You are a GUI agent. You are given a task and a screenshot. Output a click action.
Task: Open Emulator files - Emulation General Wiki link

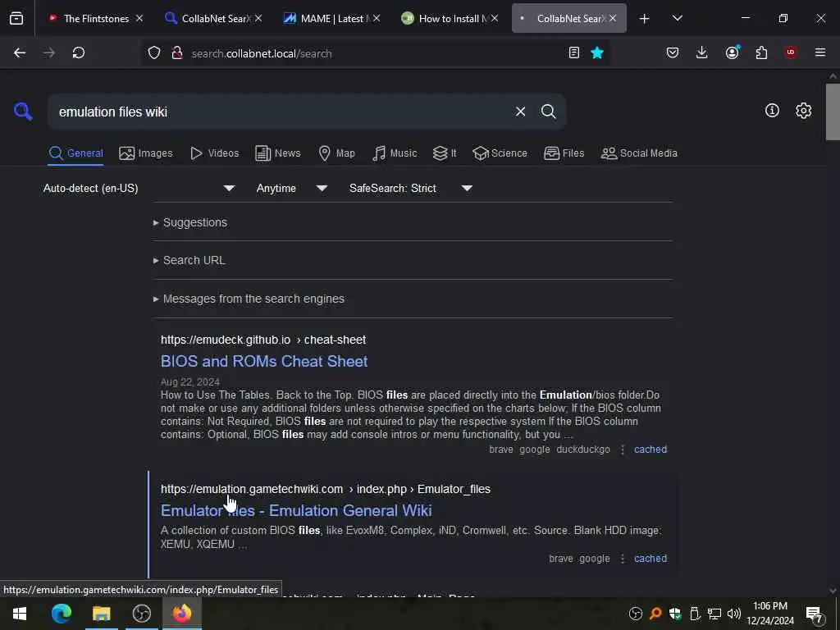point(296,510)
